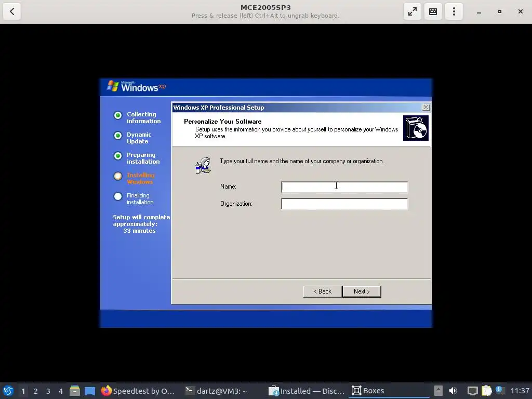The width and height of the screenshot is (532, 399).
Task: Open the keyboard shortcuts button in Boxes
Action: (433, 11)
